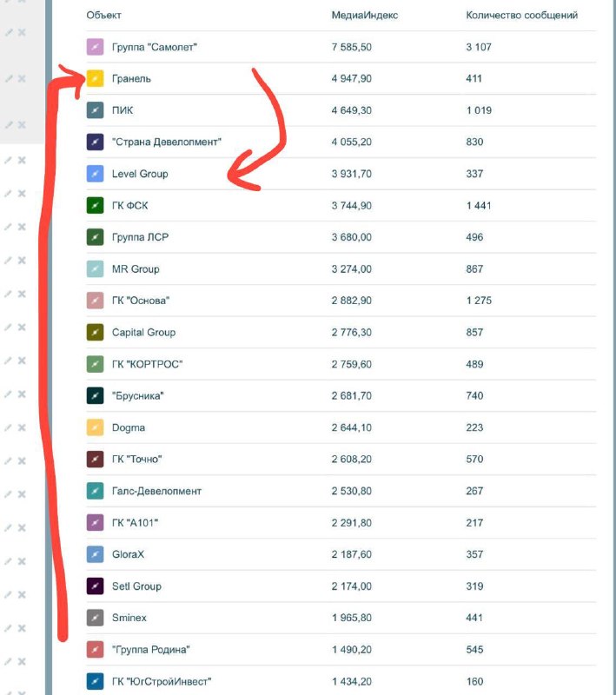Click the Галс-Девелопмент object name
This screenshot has height=695, width=616.
pos(156,491)
